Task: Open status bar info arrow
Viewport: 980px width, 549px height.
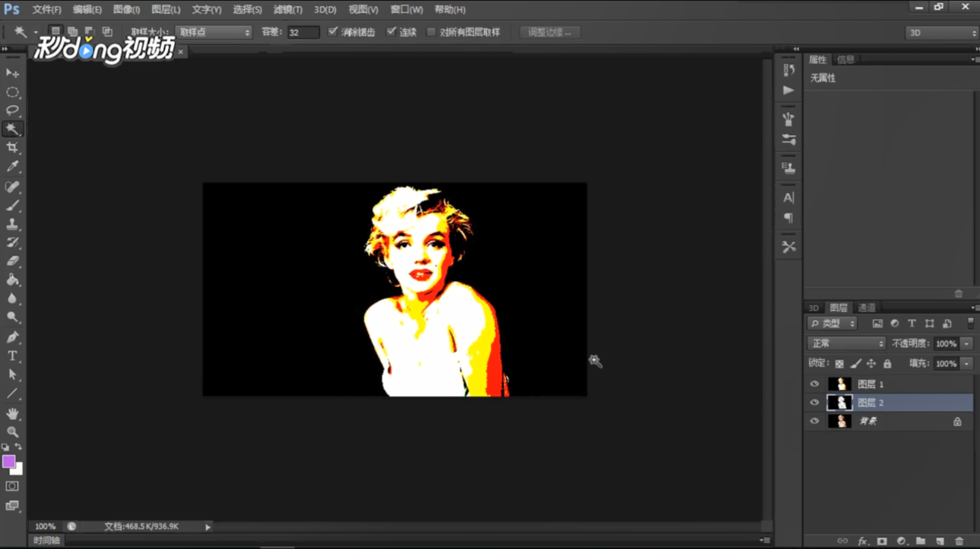Action: pyautogui.click(x=208, y=526)
